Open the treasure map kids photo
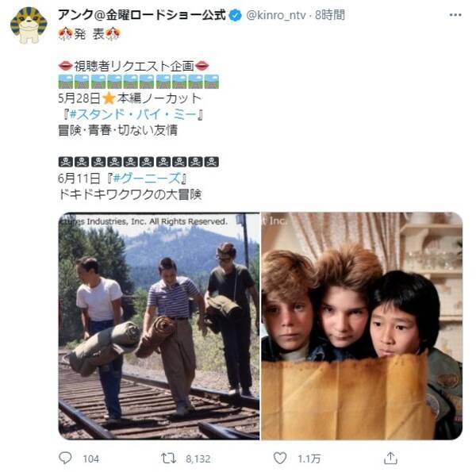The height and width of the screenshot is (472, 476). click(362, 326)
